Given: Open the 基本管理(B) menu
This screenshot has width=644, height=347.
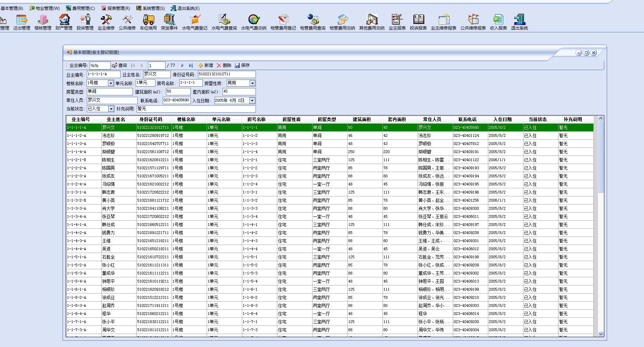Looking at the screenshot, I should [x=12, y=8].
